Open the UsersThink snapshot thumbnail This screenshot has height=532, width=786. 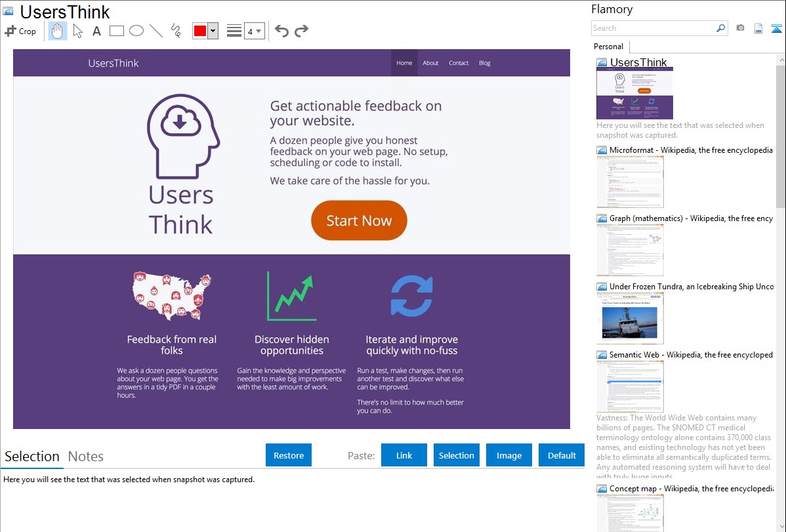pos(634,93)
